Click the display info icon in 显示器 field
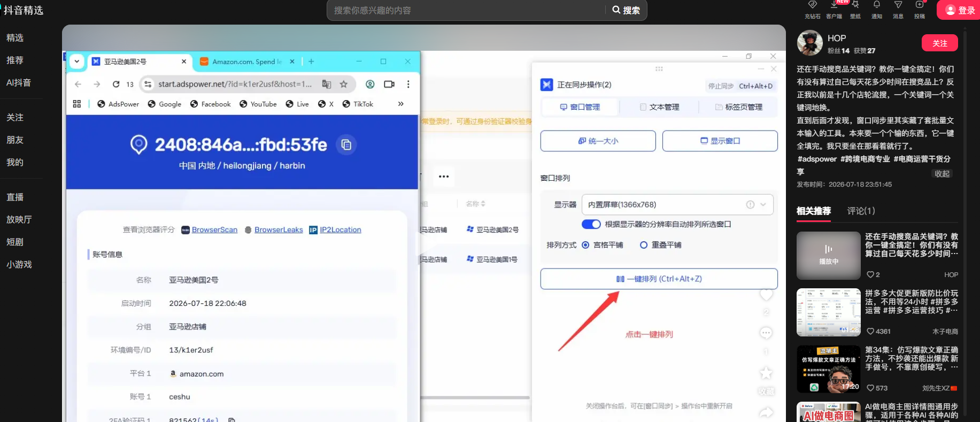 pos(750,204)
